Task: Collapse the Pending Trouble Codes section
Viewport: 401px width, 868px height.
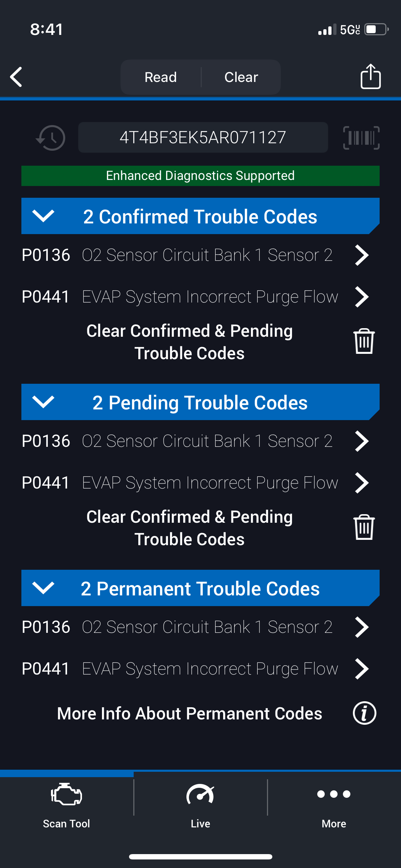Action: 43,402
